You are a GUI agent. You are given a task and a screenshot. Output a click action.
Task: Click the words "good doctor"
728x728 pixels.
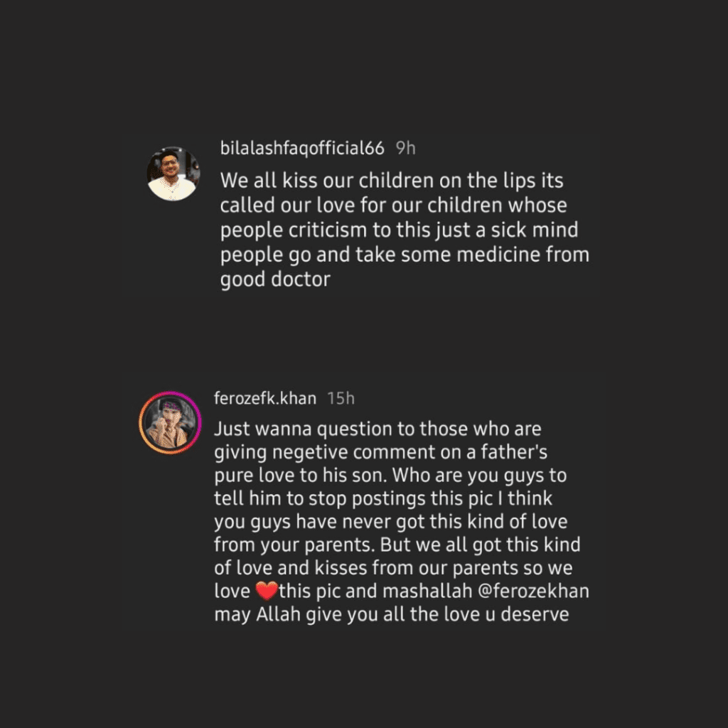(x=275, y=279)
